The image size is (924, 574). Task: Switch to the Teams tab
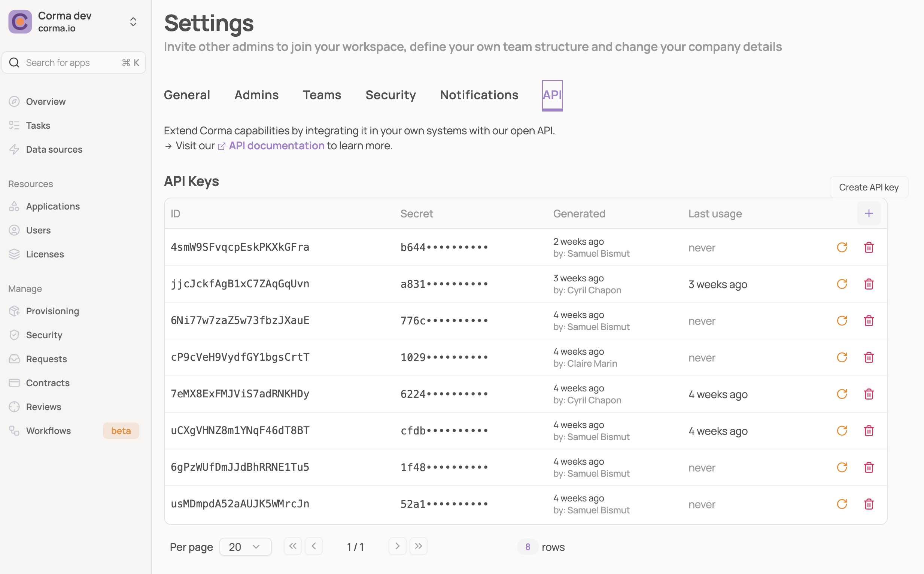322,95
